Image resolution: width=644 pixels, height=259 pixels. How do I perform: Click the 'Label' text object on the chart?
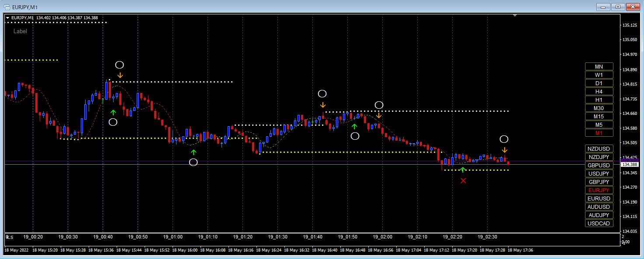tap(20, 31)
